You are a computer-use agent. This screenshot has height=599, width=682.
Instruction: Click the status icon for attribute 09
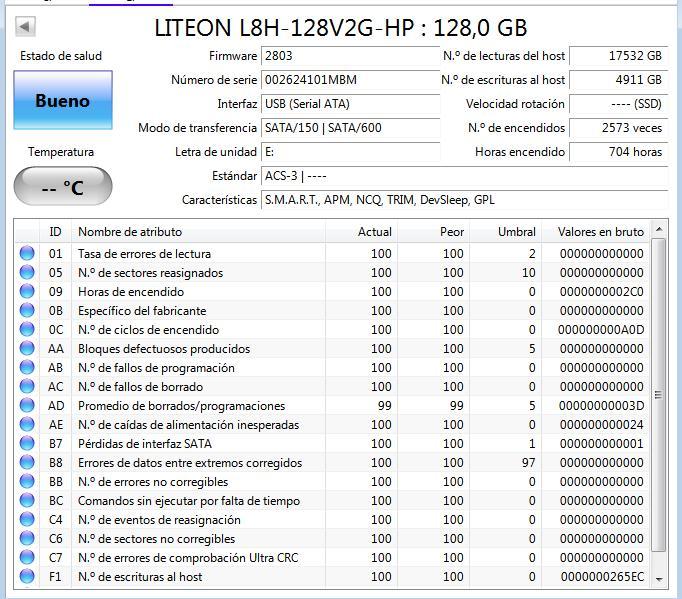click(x=27, y=291)
